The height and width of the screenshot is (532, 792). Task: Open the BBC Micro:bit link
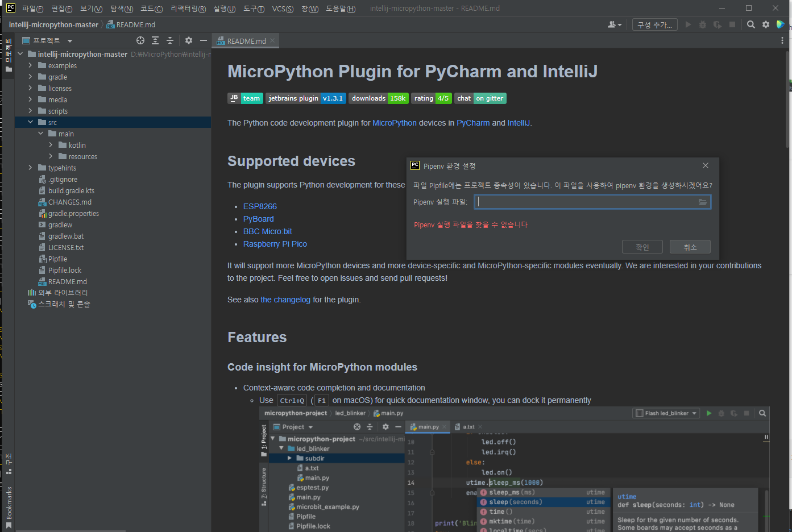coord(268,231)
